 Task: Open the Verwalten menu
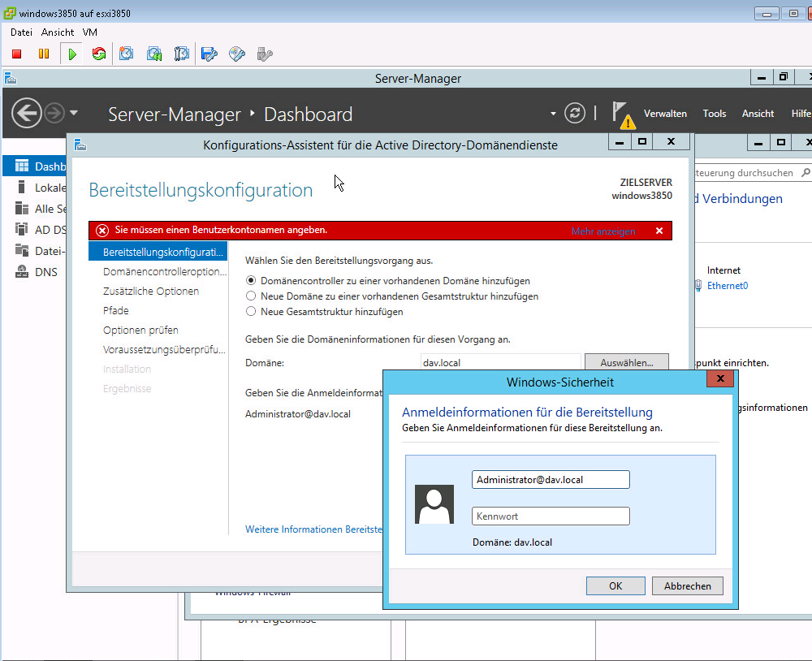[665, 114]
